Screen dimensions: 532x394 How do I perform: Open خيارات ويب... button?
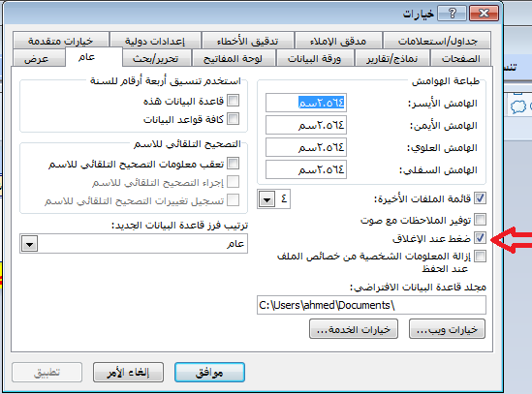(447, 329)
